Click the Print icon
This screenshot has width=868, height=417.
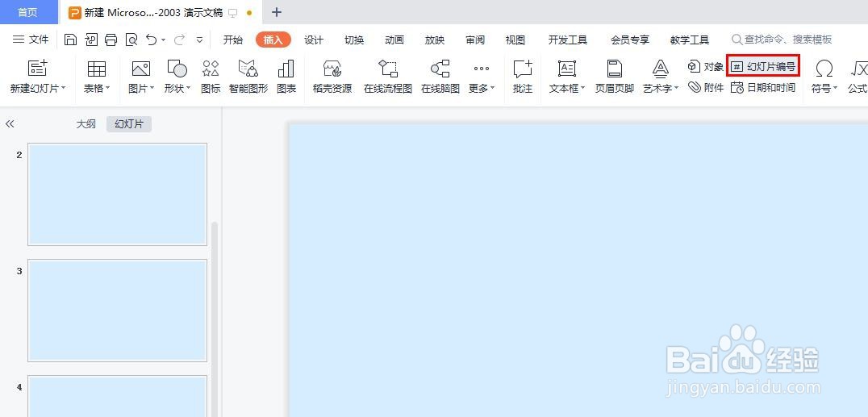click(111, 40)
